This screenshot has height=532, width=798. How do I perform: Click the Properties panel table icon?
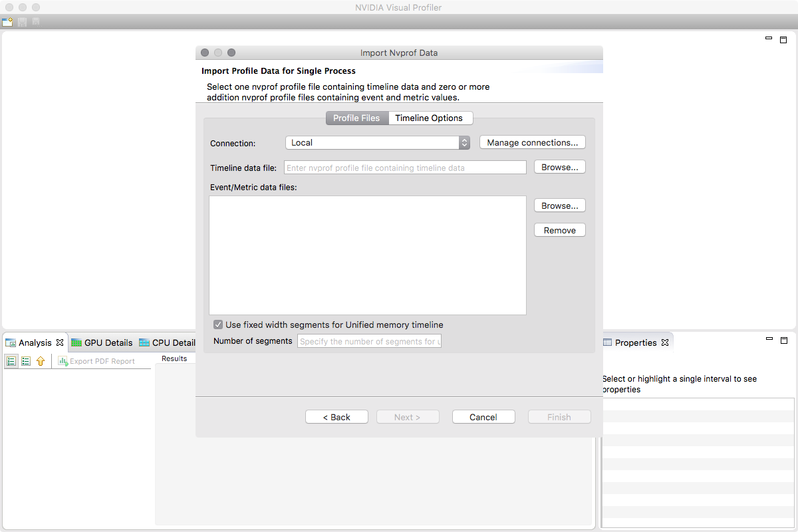click(x=607, y=342)
